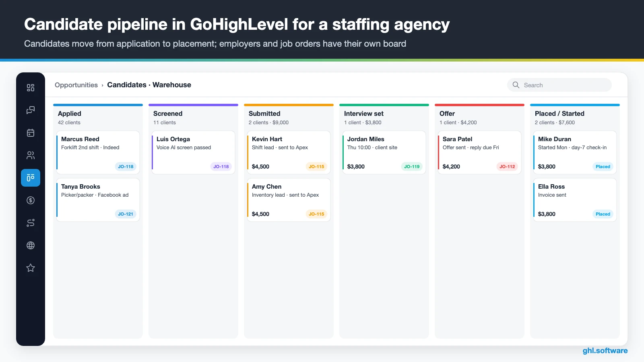Open the Dashboard grid icon in sidebar
Screen dimensions: 644x362
[x=31, y=88]
